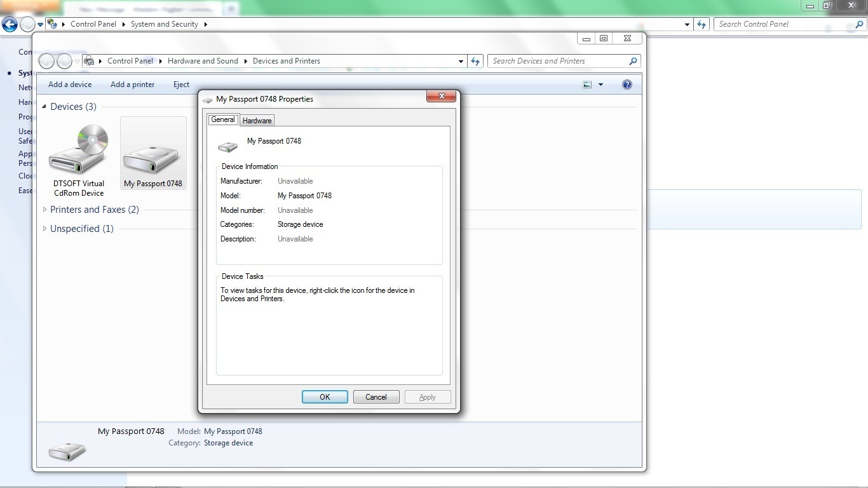Click System and Security in the address bar
The image size is (868, 488).
tap(165, 24)
